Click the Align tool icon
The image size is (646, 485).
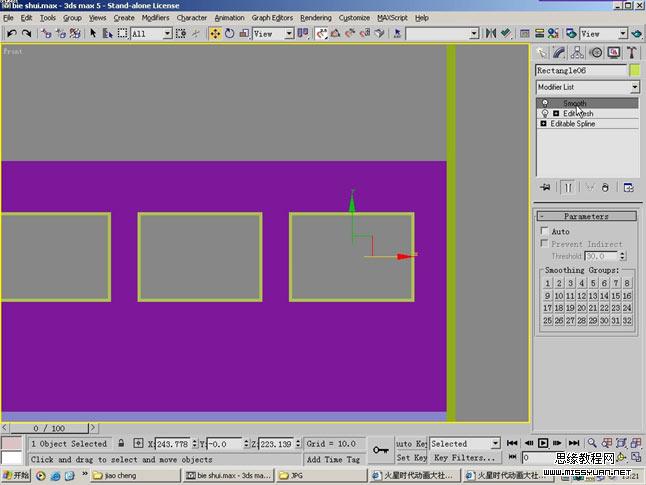pyautogui.click(x=506, y=33)
